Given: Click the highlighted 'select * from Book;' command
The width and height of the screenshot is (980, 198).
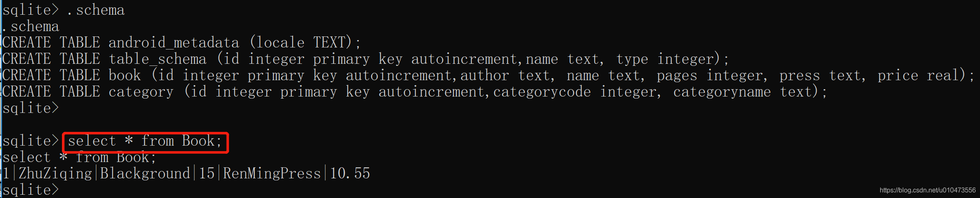Looking at the screenshot, I should pyautogui.click(x=145, y=141).
